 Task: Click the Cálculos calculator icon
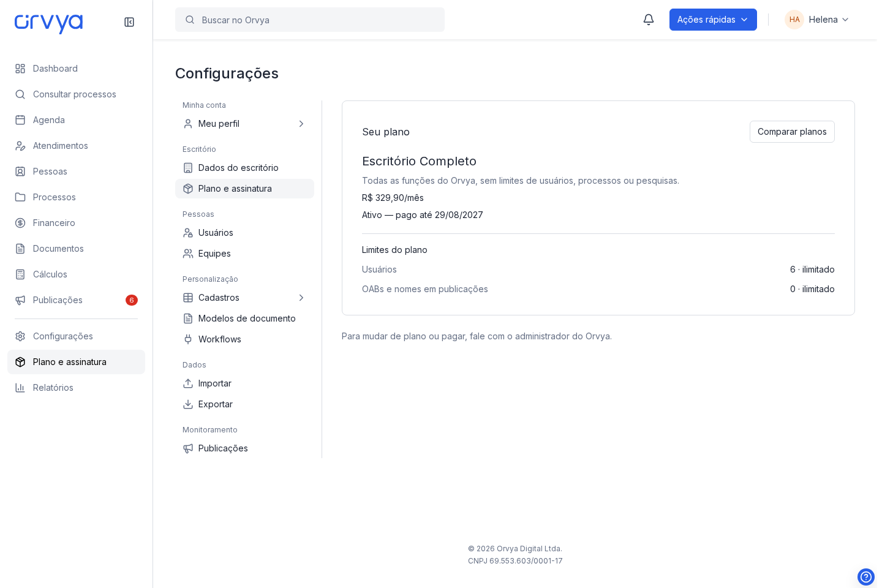(x=20, y=274)
